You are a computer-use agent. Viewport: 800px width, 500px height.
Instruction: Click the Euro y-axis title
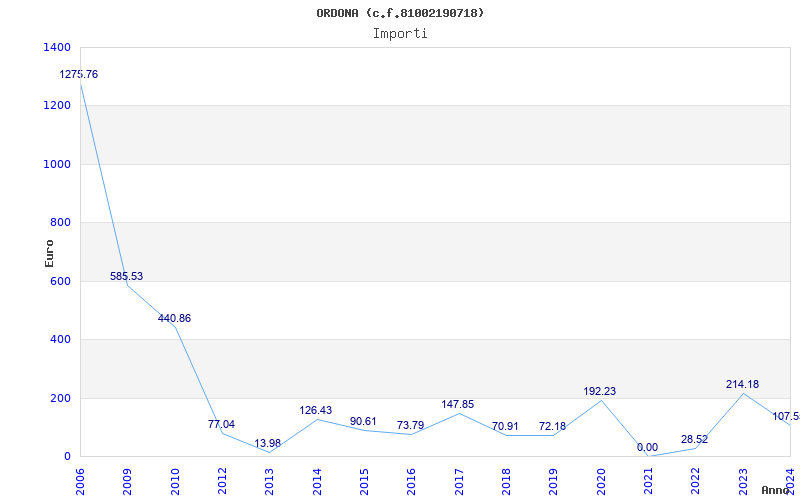coord(49,252)
